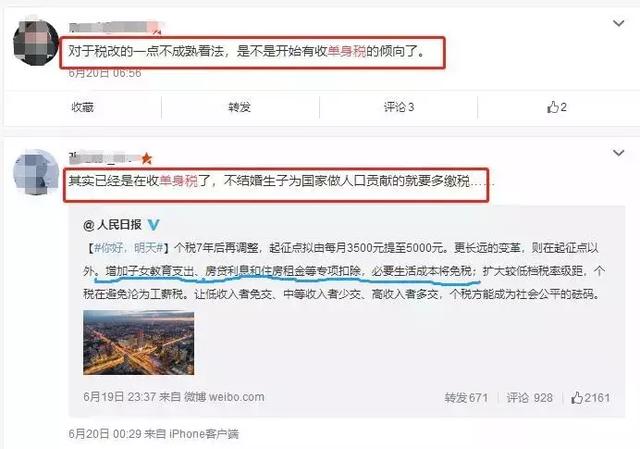
Task: Open first post's dropdown chevron menu
Action: click(618, 23)
